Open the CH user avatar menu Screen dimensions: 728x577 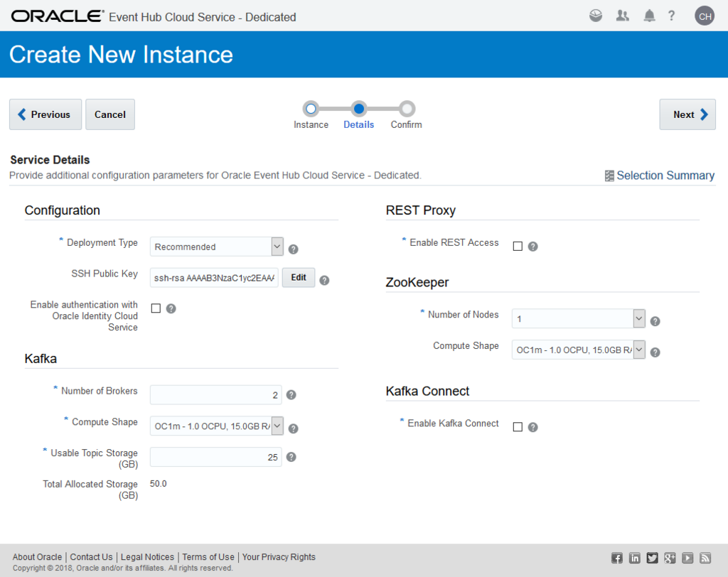coord(705,16)
